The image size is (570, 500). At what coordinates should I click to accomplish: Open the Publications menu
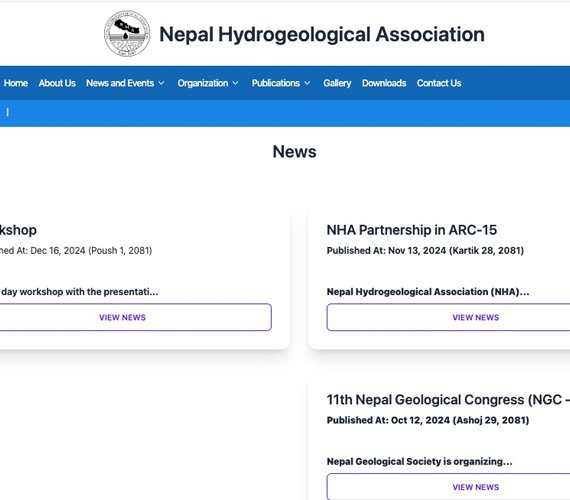pyautogui.click(x=276, y=83)
